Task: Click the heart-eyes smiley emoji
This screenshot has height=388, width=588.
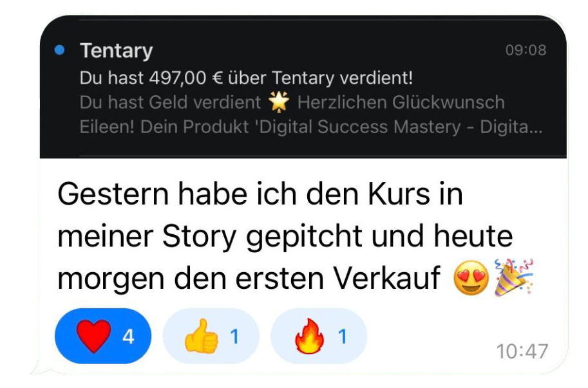Action: 471,277
